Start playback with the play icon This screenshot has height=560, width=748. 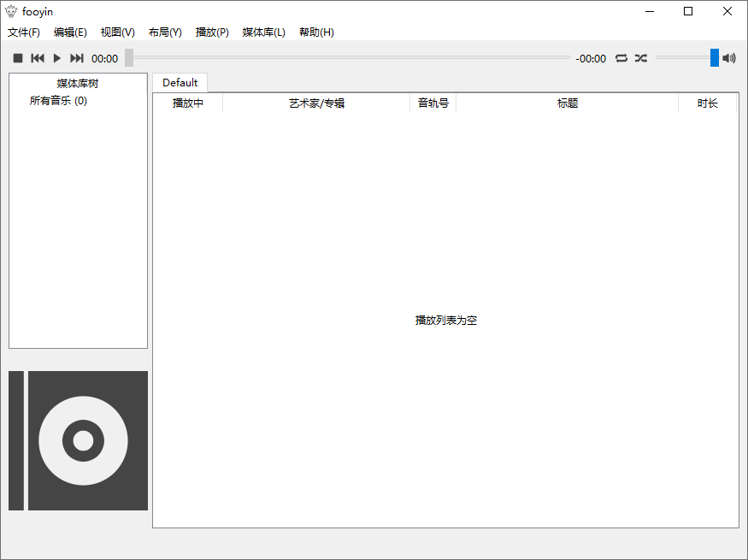[56, 58]
